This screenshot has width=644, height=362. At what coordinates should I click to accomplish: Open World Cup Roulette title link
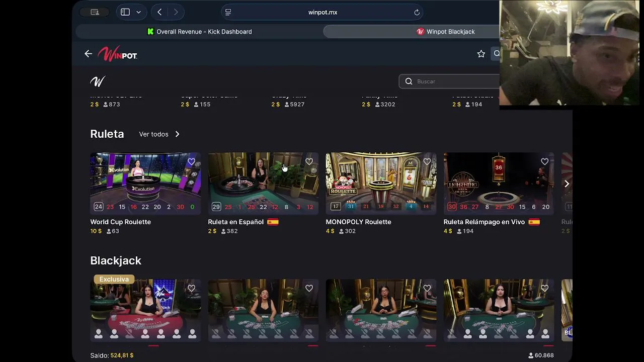point(120,222)
